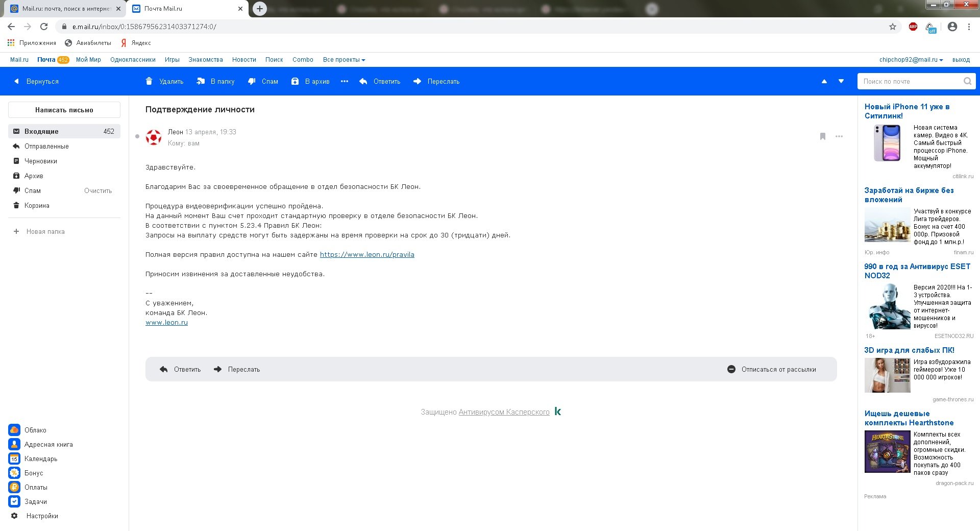Viewport: 980px width, 531px height.
Task: Switch to the Mail.ru search browser tab
Action: pos(65,9)
